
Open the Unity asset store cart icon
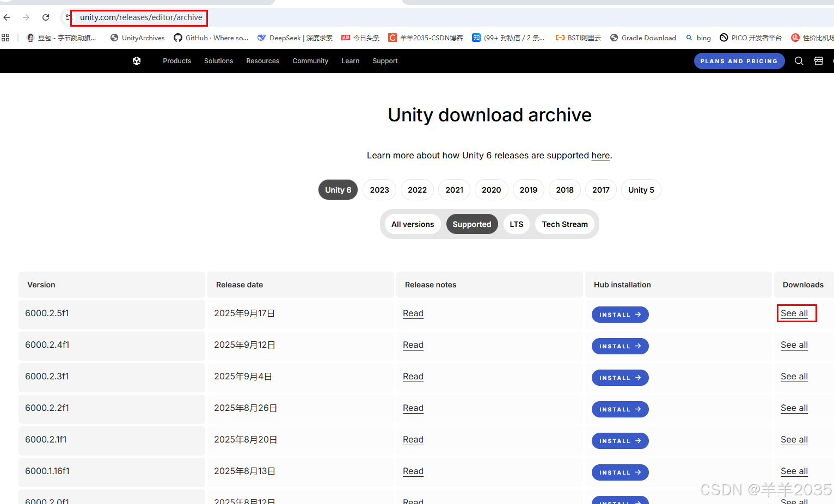[x=819, y=61]
